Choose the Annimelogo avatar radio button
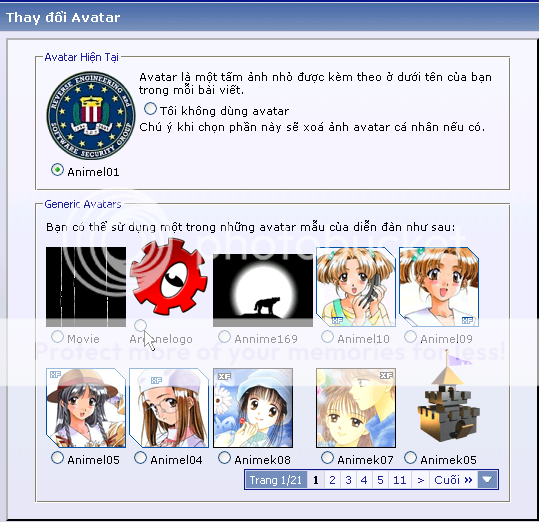Screen dimensions: 539x522 [x=140, y=325]
